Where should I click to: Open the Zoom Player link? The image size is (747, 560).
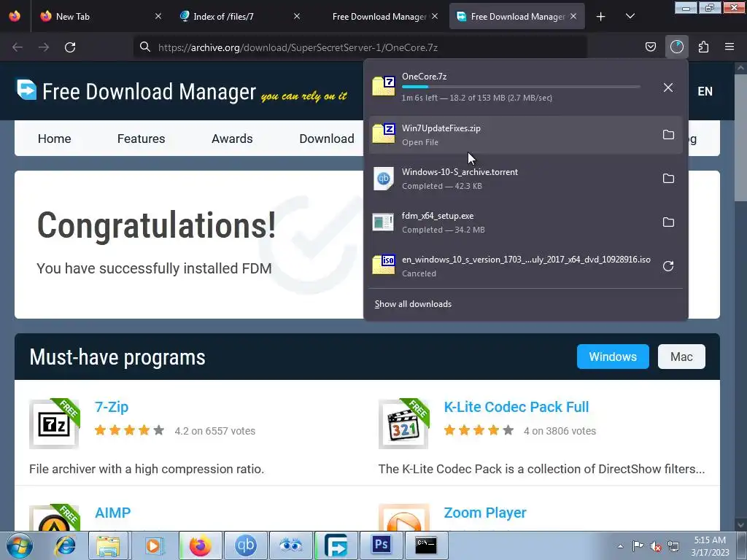[x=485, y=513]
